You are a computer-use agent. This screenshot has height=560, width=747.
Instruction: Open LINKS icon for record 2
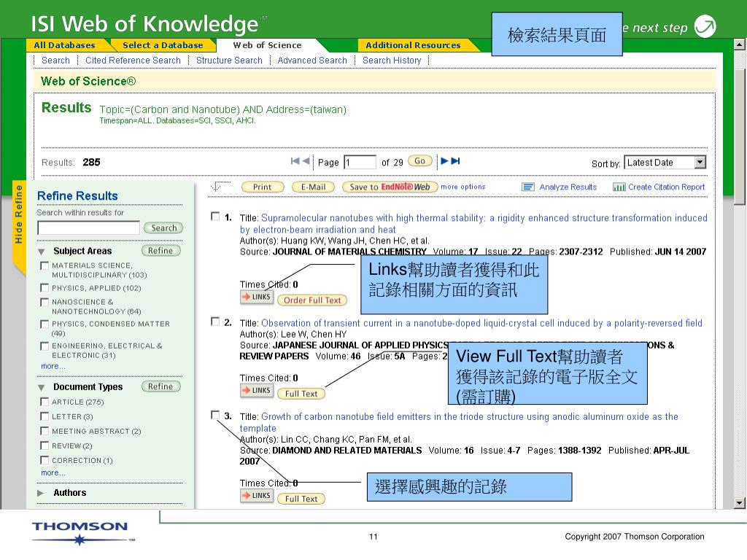(257, 391)
